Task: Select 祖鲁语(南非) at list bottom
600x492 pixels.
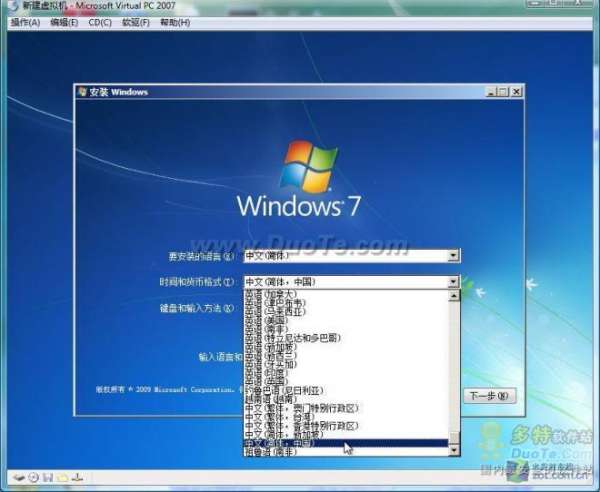Action: [x=346, y=452]
